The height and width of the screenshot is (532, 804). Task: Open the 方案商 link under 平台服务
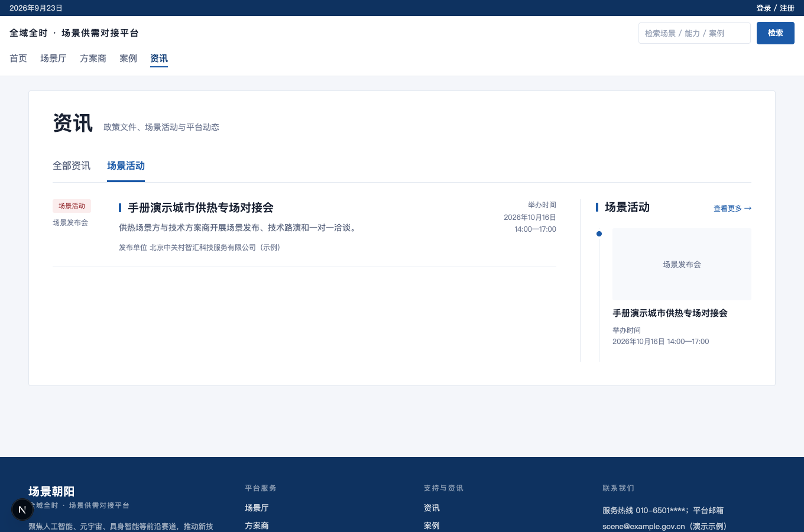click(x=257, y=526)
